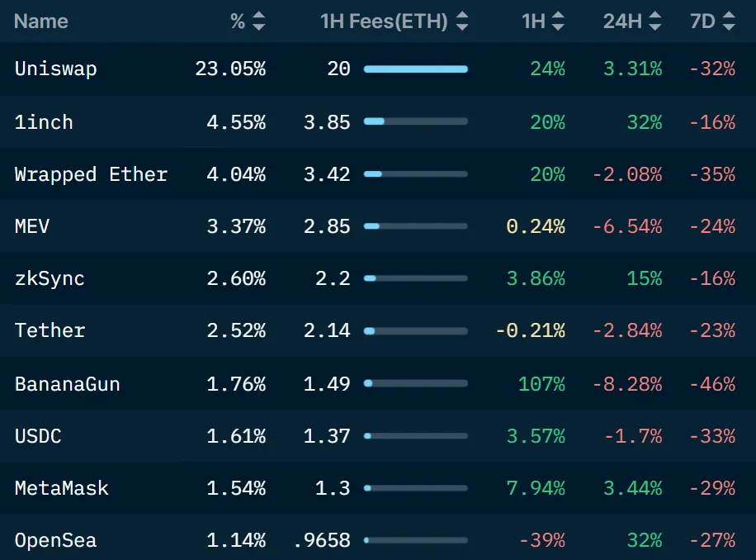
Task: Select the USDC entry
Action: [38, 436]
